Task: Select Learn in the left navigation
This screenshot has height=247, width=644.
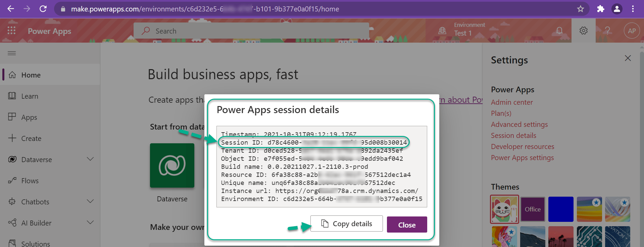Action: coord(50,96)
